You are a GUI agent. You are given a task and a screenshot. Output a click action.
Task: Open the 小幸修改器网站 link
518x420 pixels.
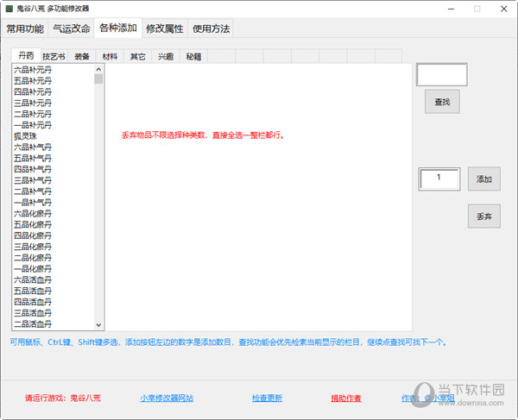167,398
